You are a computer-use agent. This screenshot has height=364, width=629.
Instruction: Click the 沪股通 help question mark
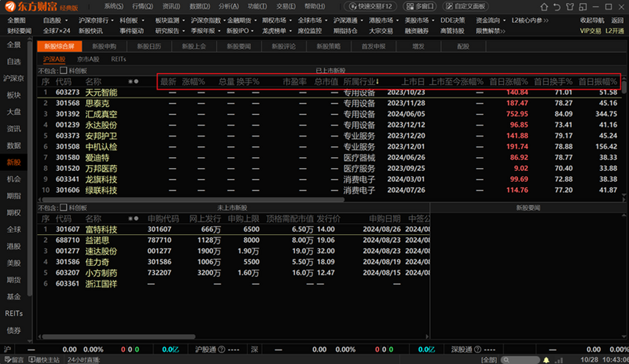coord(222,349)
